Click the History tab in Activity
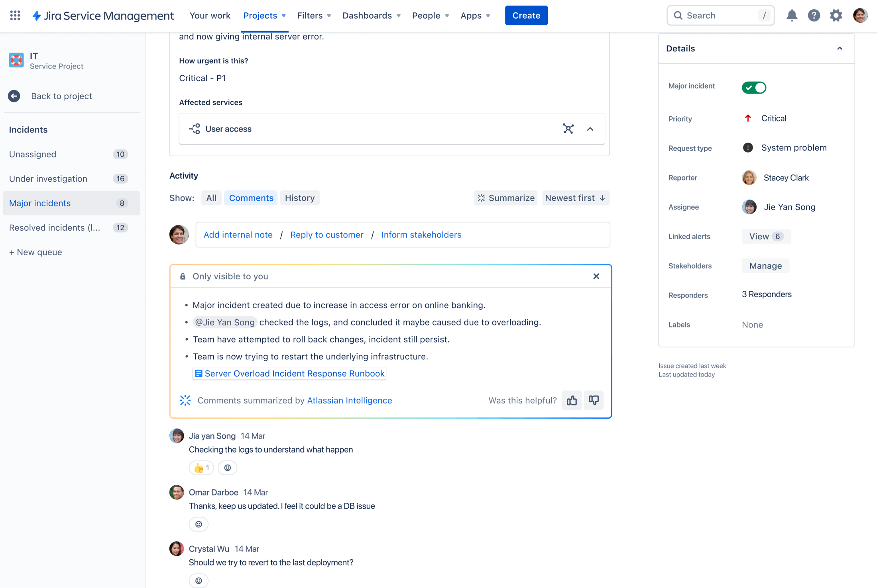The height and width of the screenshot is (588, 877). [299, 197]
